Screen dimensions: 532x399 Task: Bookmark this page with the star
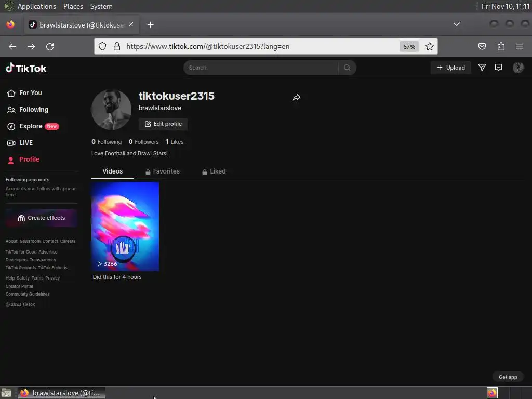[430, 46]
